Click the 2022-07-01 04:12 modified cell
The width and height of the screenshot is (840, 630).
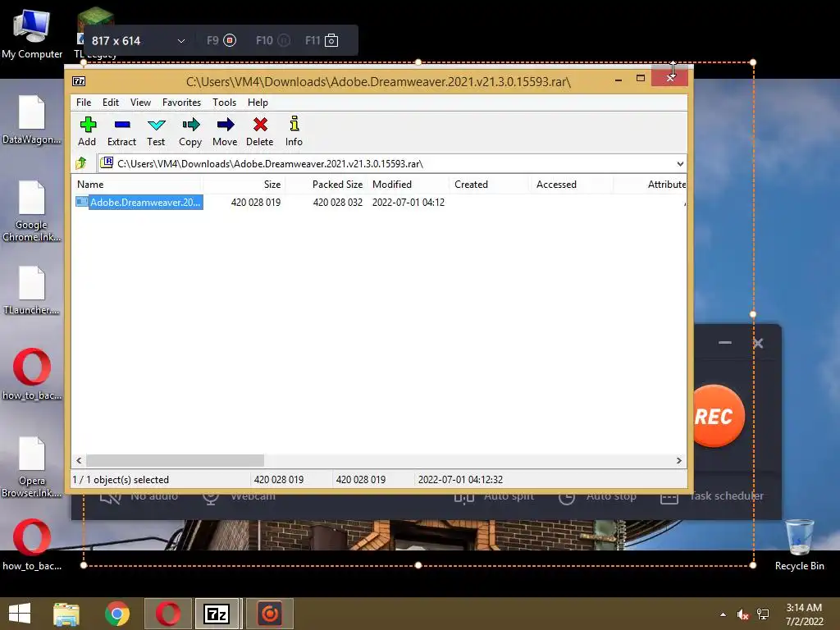coord(409,203)
